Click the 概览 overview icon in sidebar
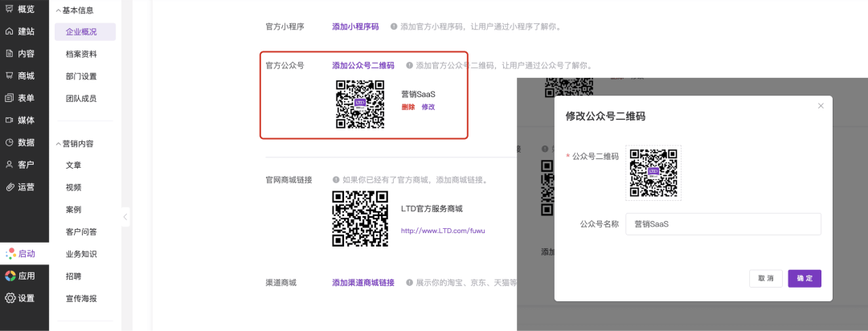The width and height of the screenshot is (868, 331). [x=10, y=9]
